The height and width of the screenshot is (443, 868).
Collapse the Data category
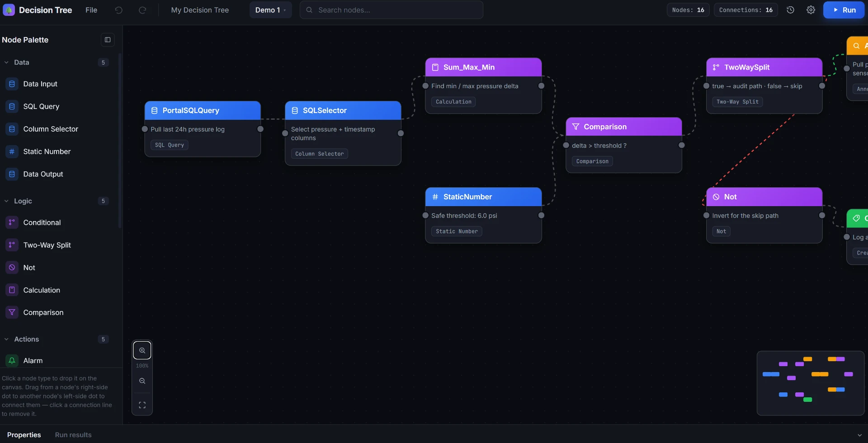pyautogui.click(x=6, y=62)
